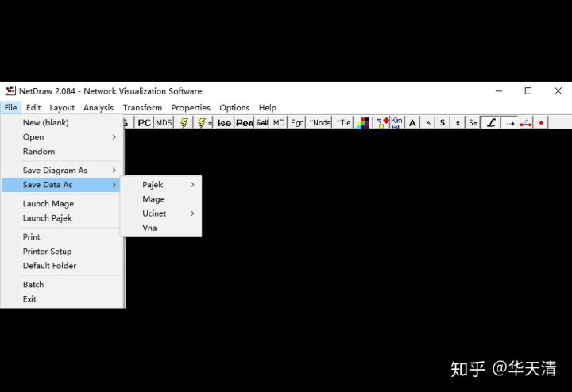The height and width of the screenshot is (392, 572).
Task: Open the Ego network tool
Action: 297,123
